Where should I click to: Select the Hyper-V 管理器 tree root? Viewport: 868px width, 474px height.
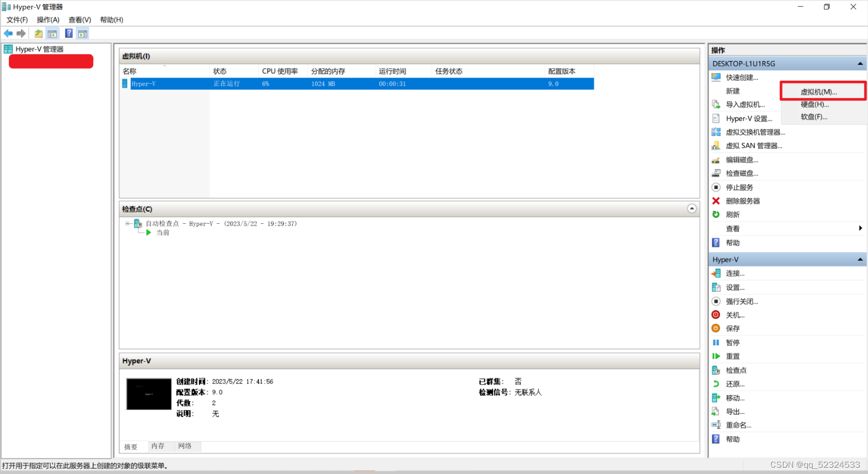click(x=40, y=49)
